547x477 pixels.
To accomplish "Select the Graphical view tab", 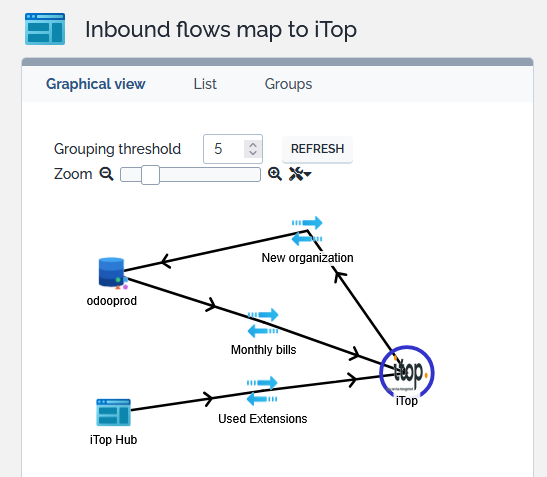I will 96,84.
